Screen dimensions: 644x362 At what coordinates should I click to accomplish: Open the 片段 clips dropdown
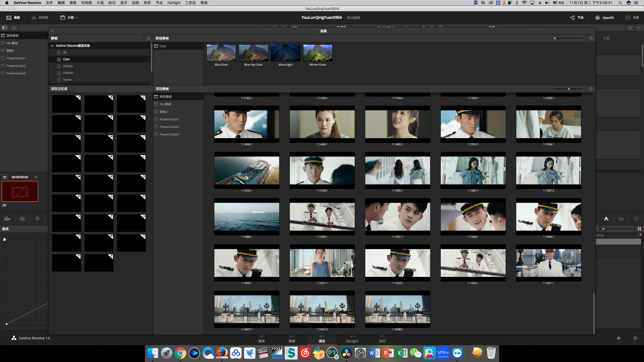click(x=69, y=18)
